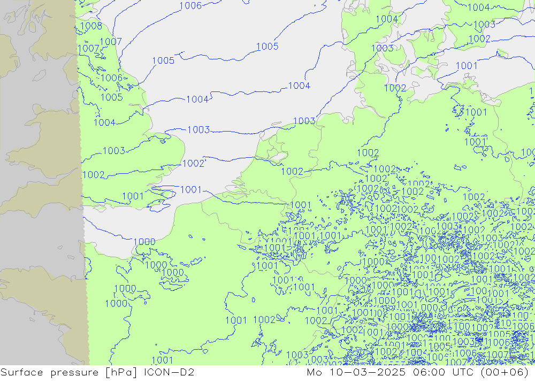Click the 'Mo 10-03-2025' date text
This screenshot has width=535, height=392.
(x=356, y=372)
